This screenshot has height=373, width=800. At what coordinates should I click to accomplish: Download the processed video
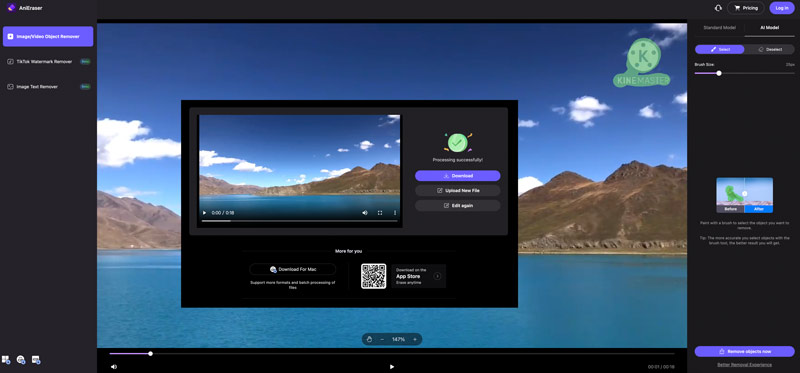[458, 176]
